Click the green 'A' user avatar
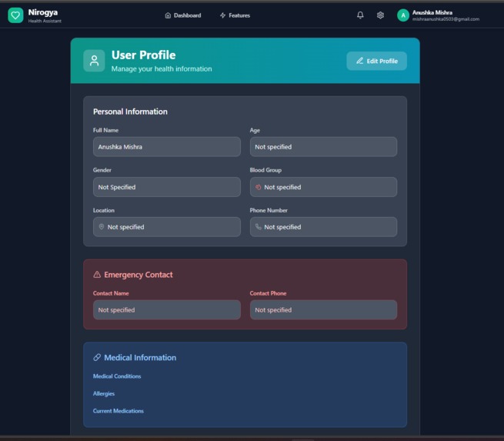The width and height of the screenshot is (504, 441). tap(403, 15)
